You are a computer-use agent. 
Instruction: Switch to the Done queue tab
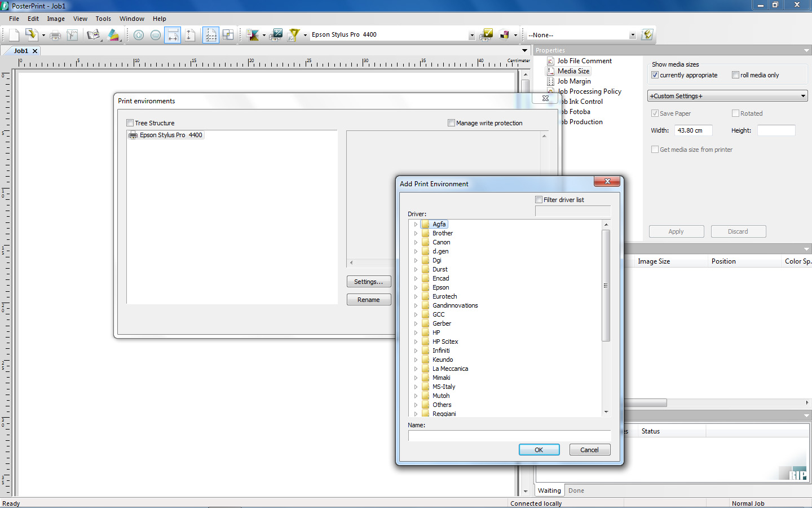[576, 491]
